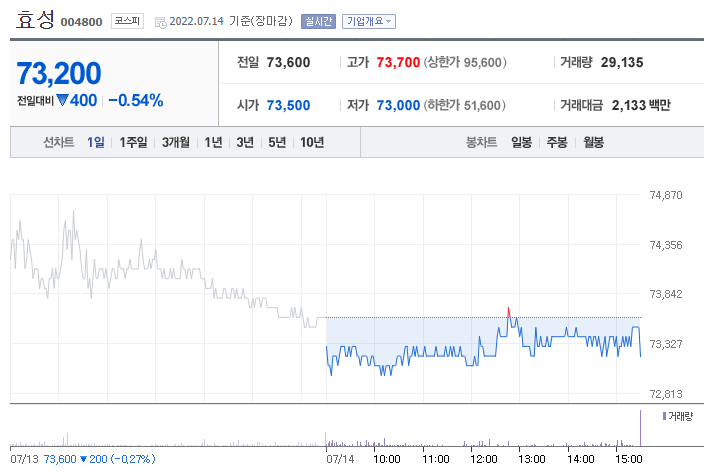The image size is (704, 472).
Task: Select the 1일 line chart tab
Action: click(96, 142)
